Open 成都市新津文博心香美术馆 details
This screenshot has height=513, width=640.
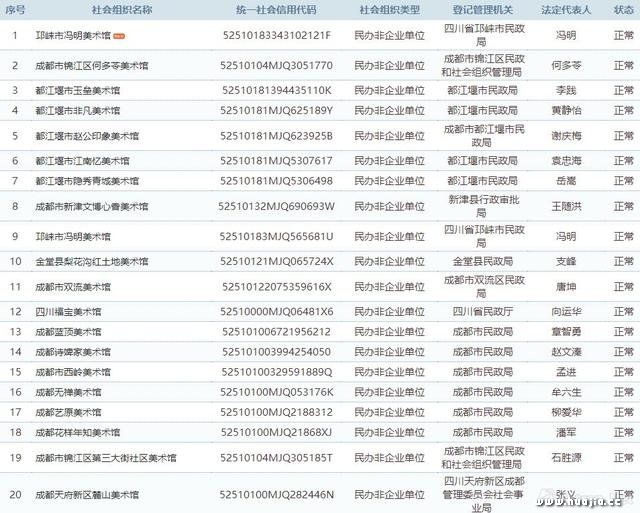(90, 206)
